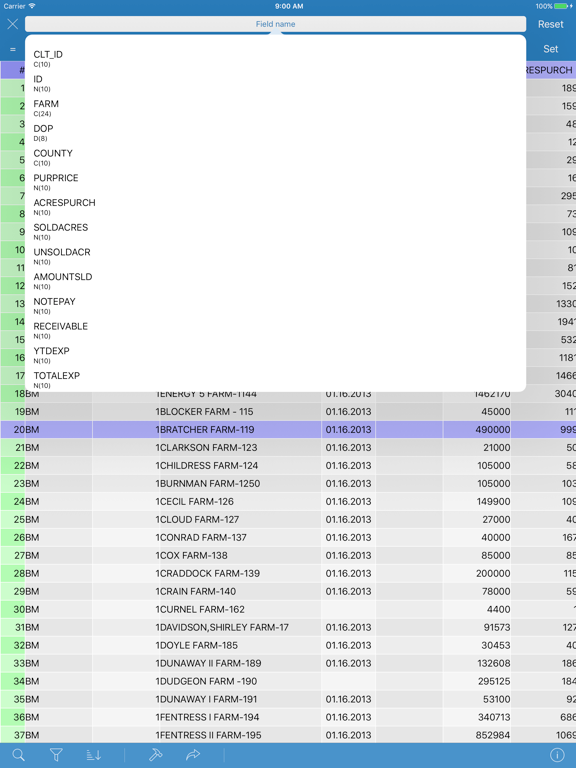Select the 1CONRAD FARM-137 cell
This screenshot has height=768, width=576.
coord(238,537)
